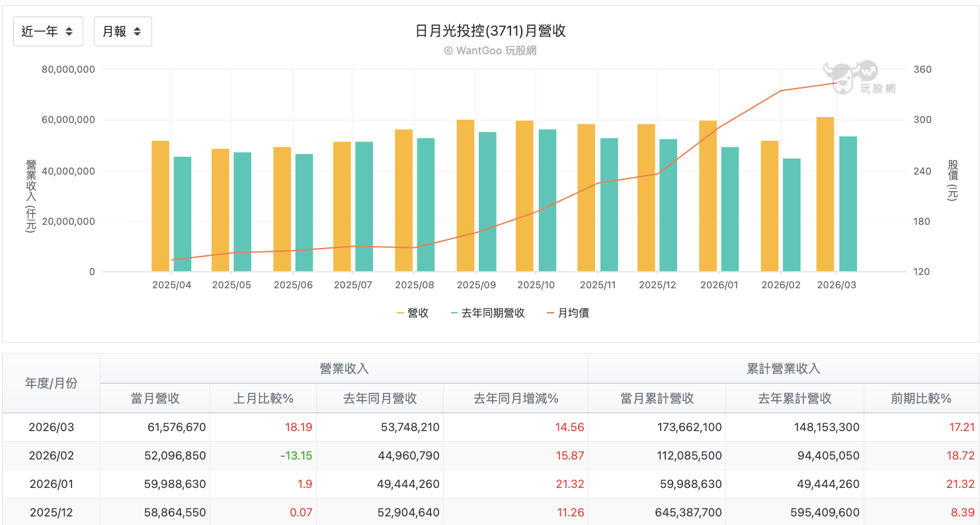Select the yellow revenue bar for 2025/05
980x525 pixels.
coord(221,210)
